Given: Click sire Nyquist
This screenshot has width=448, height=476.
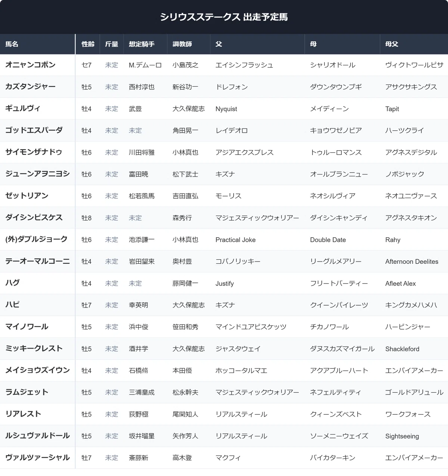Looking at the screenshot, I should click(x=226, y=109).
